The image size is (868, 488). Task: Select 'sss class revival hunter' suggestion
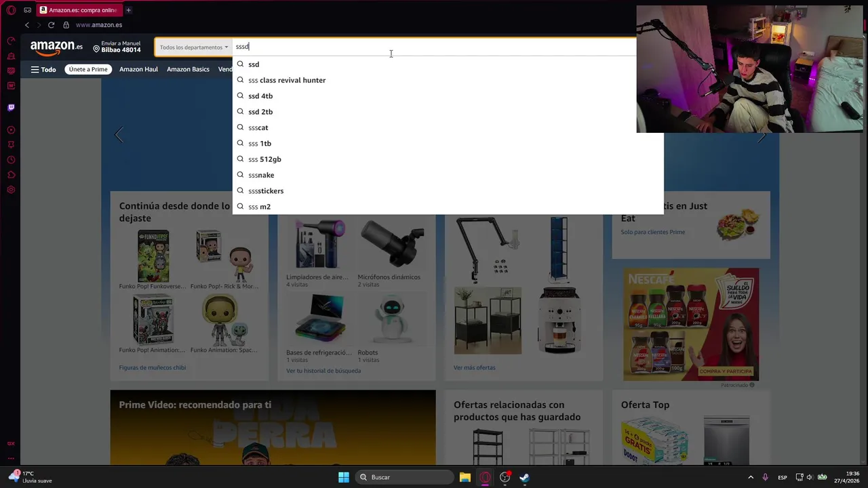[448, 80]
